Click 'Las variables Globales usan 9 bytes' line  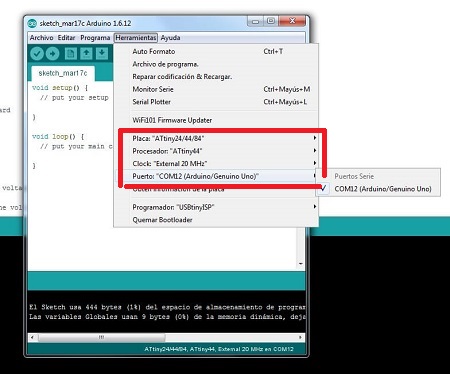point(167,317)
